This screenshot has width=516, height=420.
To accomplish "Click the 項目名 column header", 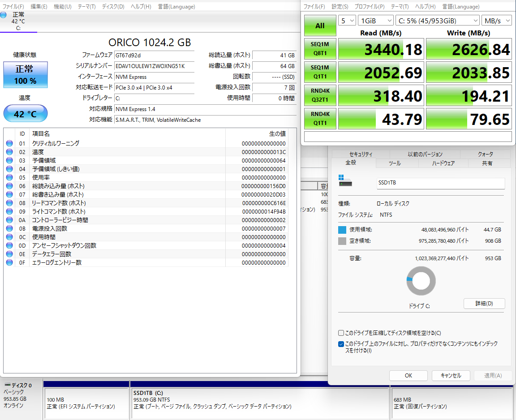I will [x=127, y=134].
